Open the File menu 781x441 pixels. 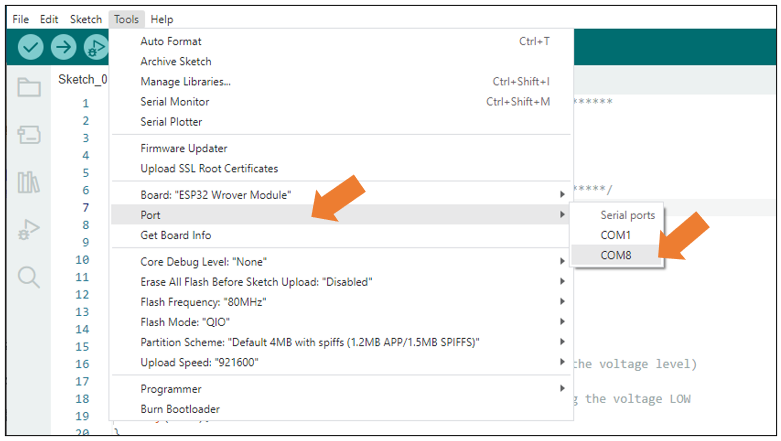(21, 19)
